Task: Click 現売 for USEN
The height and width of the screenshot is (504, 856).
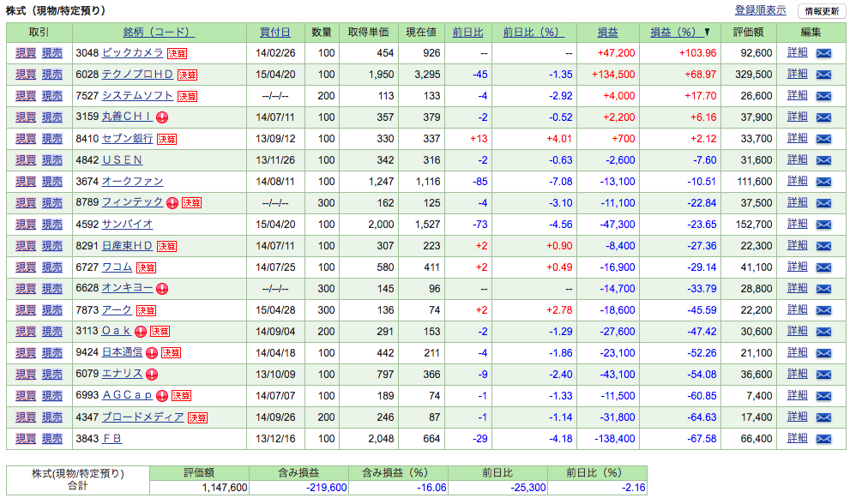Action: 52,159
